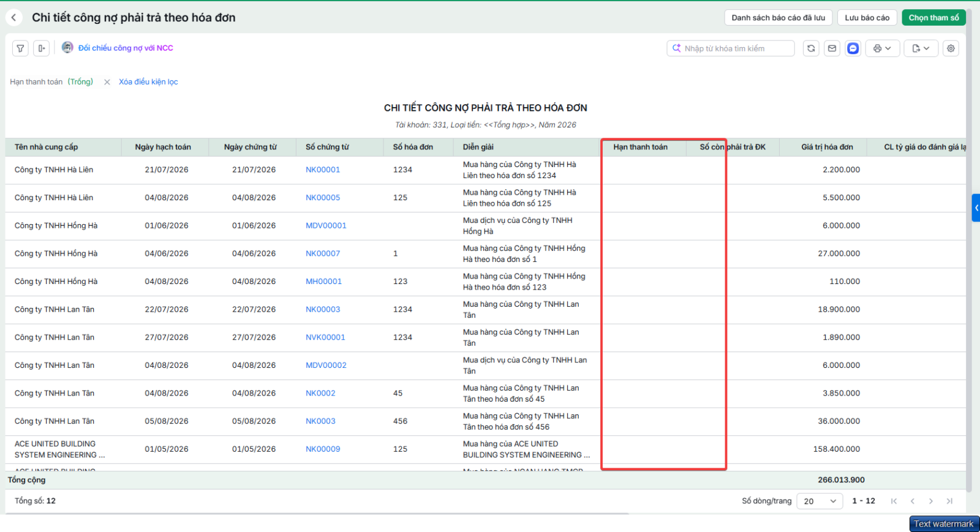Click Chọn tham số button
Viewport: 980px width, 532px height.
click(933, 18)
